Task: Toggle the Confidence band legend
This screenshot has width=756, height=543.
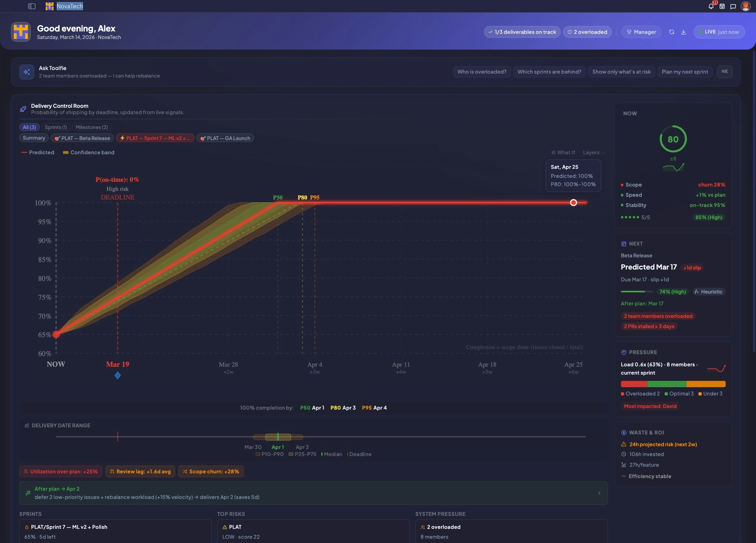Action: coord(89,152)
